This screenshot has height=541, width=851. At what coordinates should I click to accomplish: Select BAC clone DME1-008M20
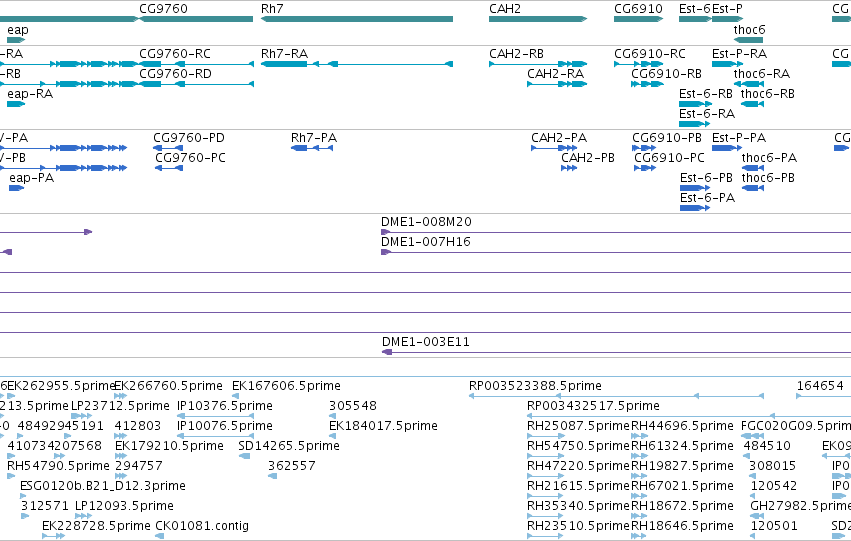click(616, 232)
